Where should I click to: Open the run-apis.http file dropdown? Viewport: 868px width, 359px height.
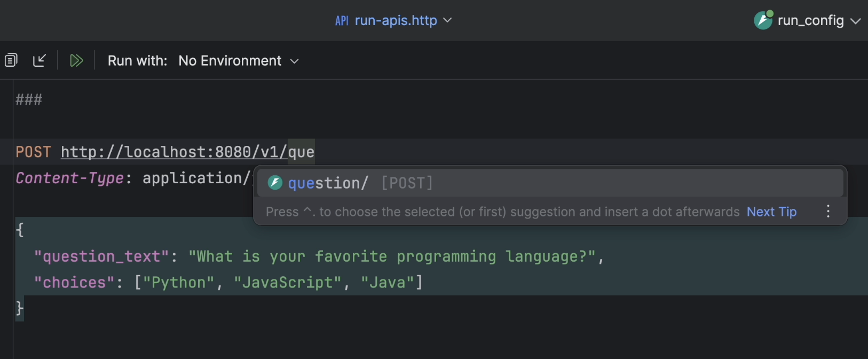(x=393, y=20)
